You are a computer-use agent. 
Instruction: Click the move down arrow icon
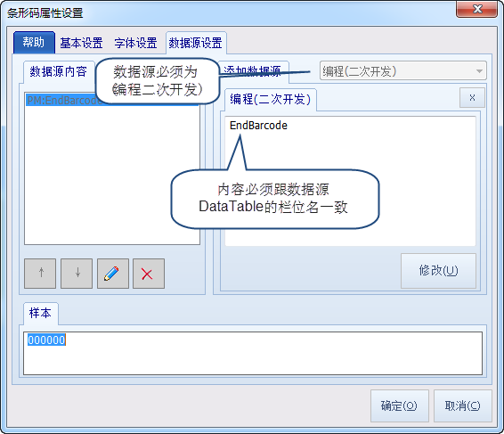point(77,274)
